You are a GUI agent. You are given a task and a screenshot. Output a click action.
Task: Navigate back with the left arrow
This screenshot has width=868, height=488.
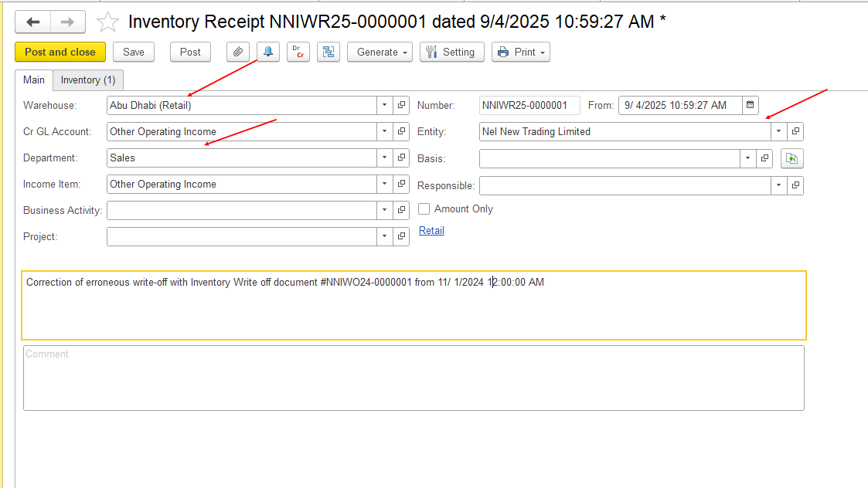pyautogui.click(x=33, y=22)
